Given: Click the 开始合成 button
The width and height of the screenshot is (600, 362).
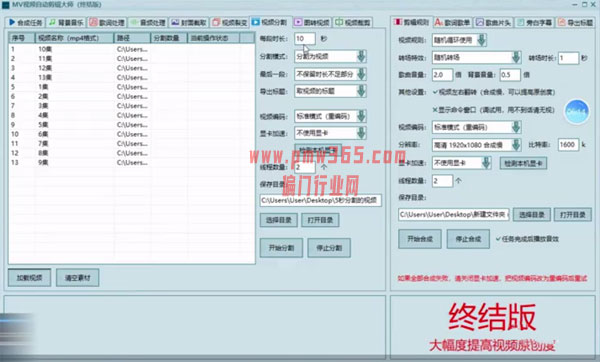Looking at the screenshot, I should pyautogui.click(x=420, y=239).
